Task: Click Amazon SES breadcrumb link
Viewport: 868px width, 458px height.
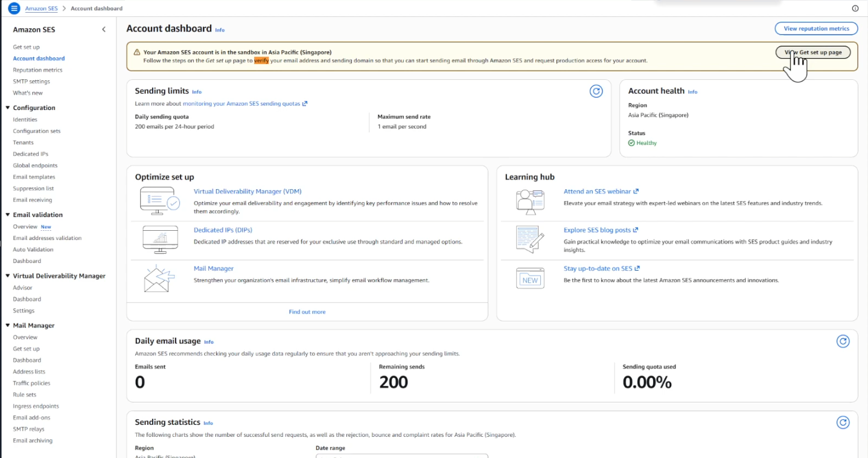Action: (41, 8)
